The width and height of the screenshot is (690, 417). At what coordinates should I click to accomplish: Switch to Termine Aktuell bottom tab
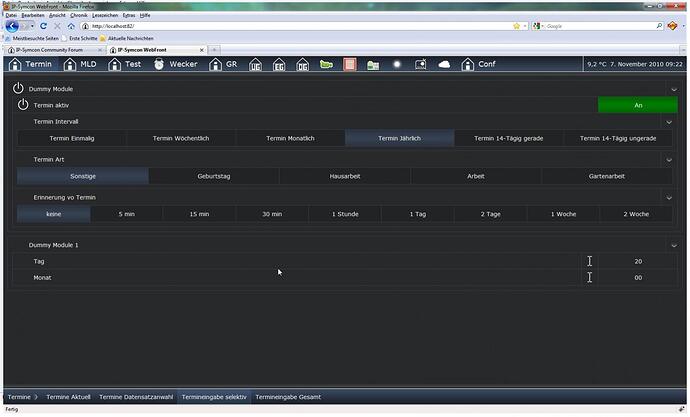pos(68,397)
